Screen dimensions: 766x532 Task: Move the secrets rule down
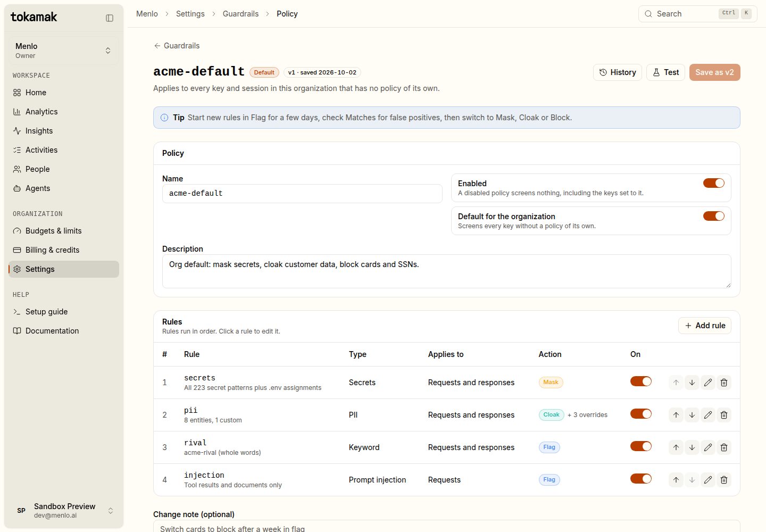[692, 383]
